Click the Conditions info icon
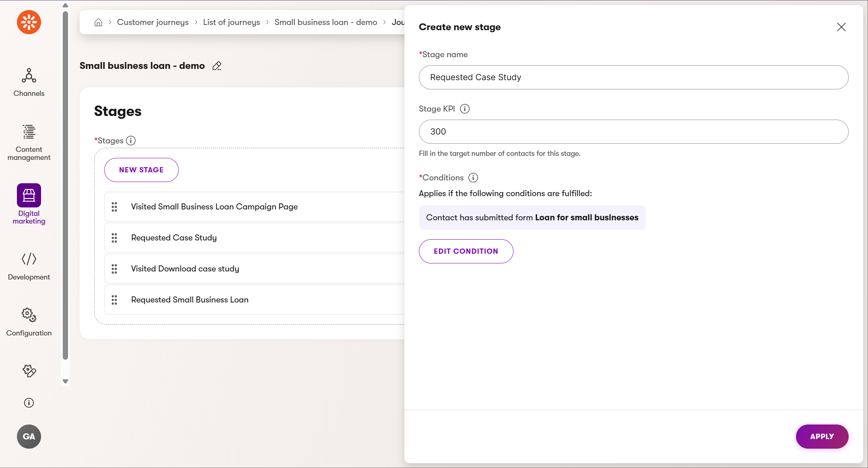This screenshot has width=868, height=468. pyautogui.click(x=473, y=178)
